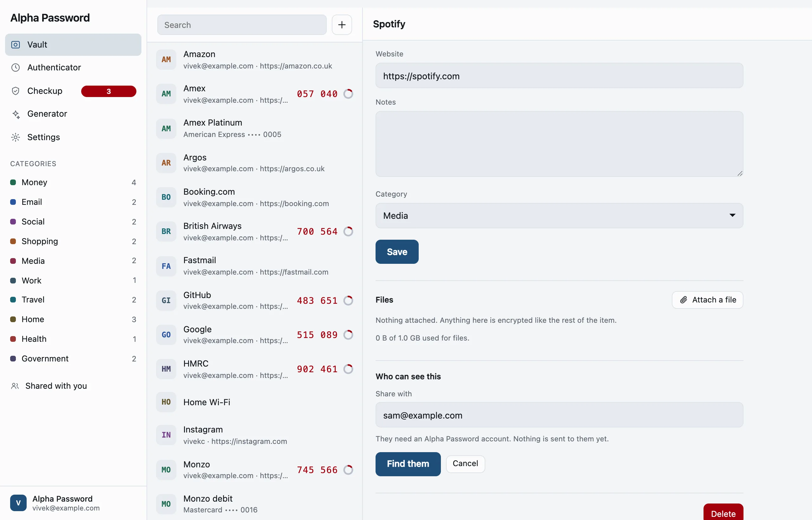This screenshot has height=520, width=812.
Task: Open the Category dropdown showing Media
Action: [x=559, y=215]
